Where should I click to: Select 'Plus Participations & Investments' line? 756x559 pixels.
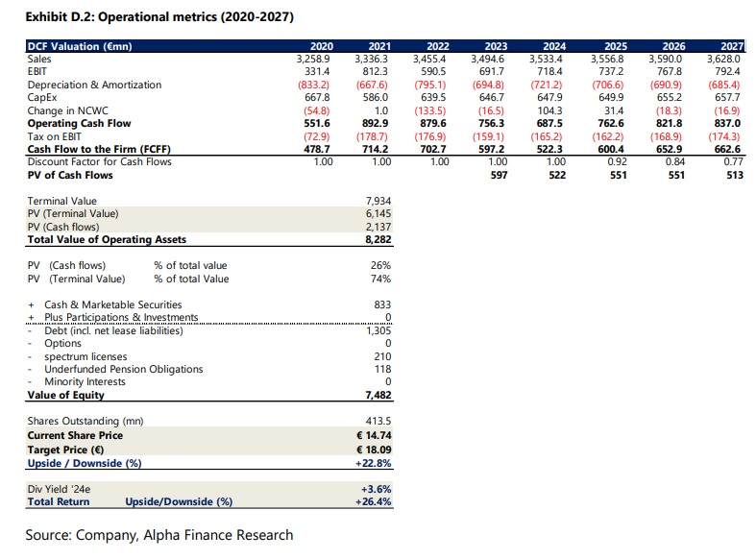coord(121,318)
